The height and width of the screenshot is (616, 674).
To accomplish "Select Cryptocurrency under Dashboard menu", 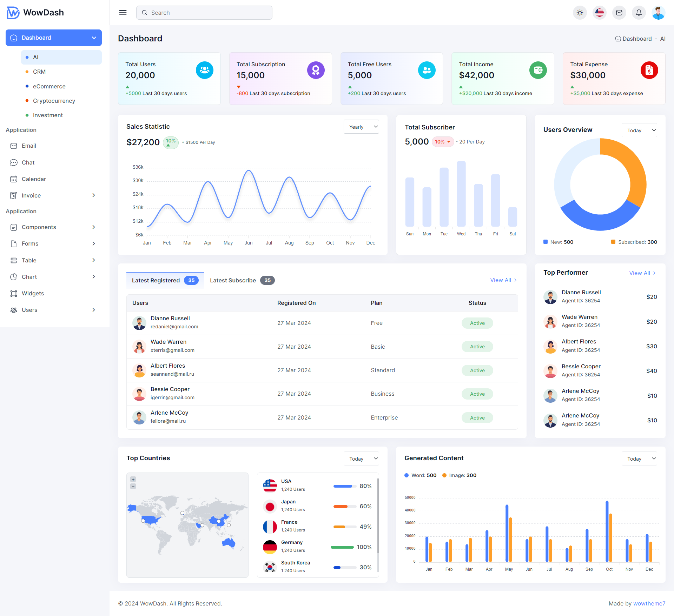I will [54, 101].
